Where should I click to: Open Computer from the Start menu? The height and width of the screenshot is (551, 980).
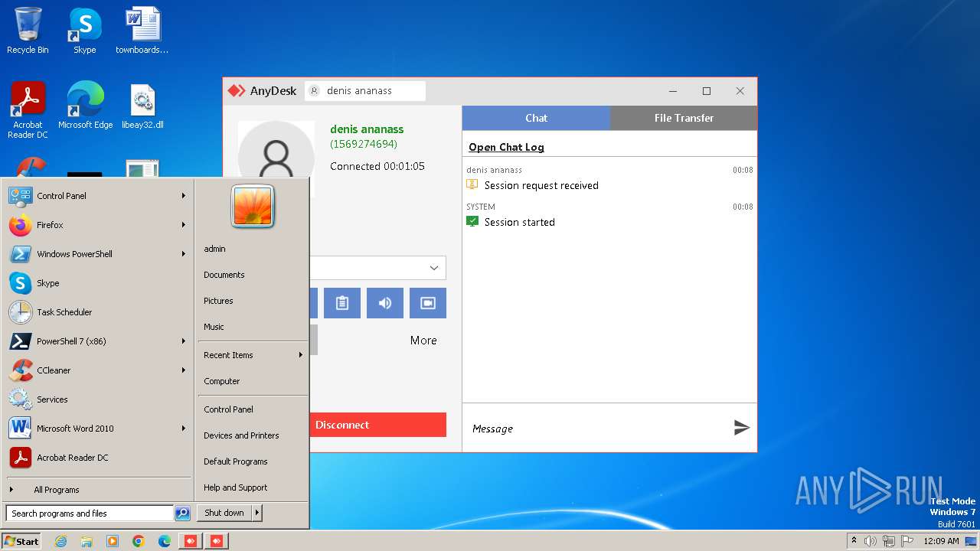point(221,381)
